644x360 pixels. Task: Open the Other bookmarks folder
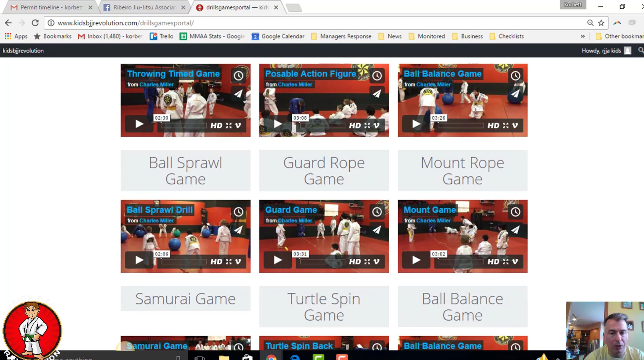(620, 36)
